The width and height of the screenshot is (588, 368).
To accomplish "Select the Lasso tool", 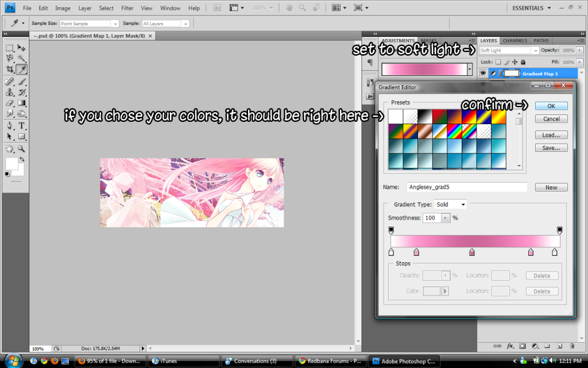I will point(10,58).
